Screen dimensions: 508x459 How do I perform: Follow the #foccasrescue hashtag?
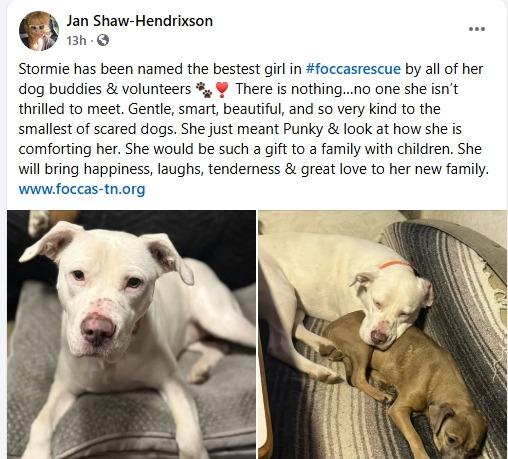pyautogui.click(x=353, y=69)
